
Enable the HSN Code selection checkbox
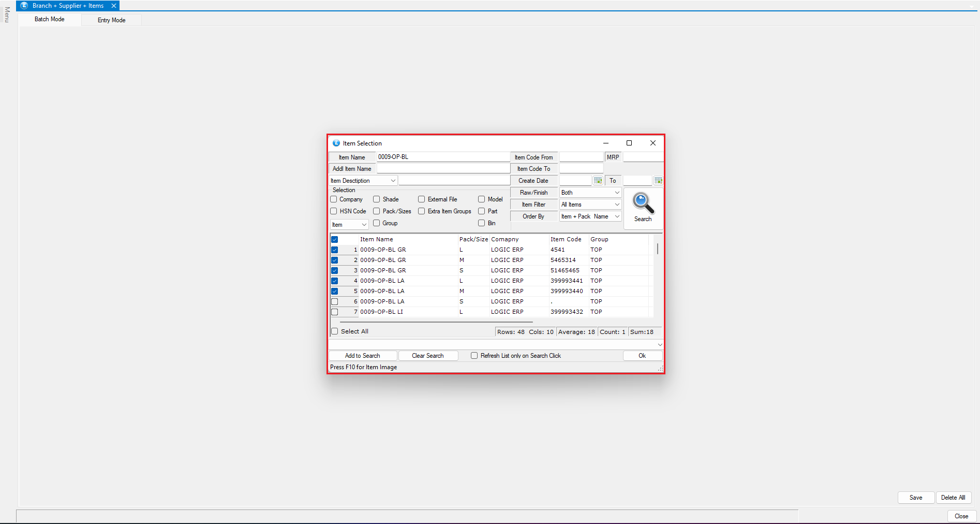(334, 211)
